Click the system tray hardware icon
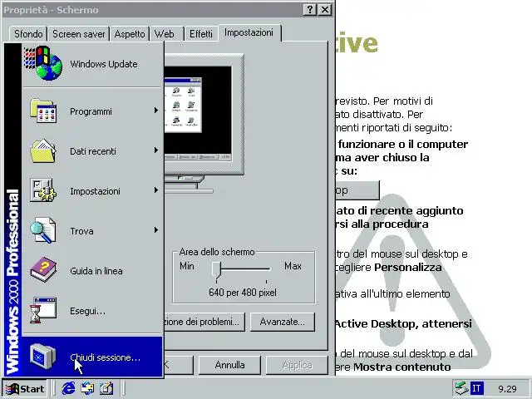 pos(461,388)
